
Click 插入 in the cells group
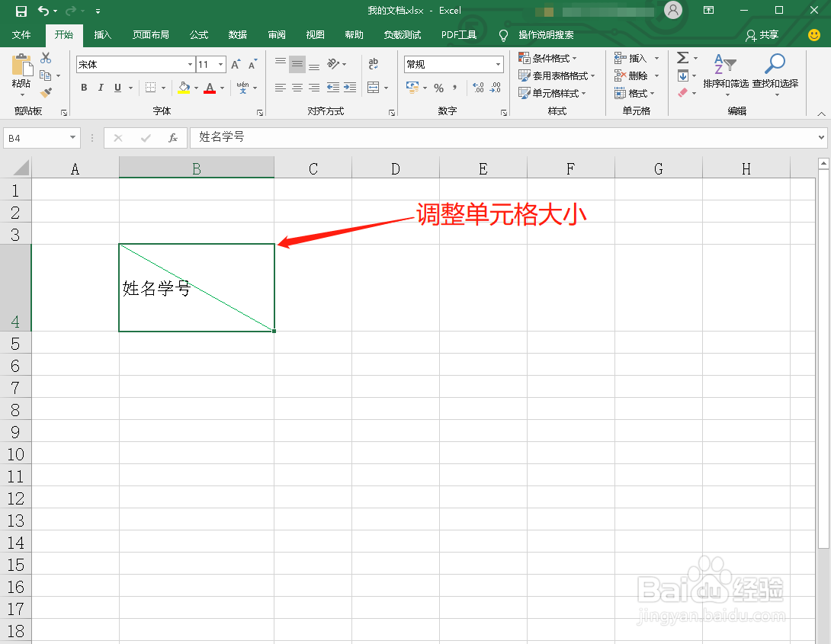[637, 58]
